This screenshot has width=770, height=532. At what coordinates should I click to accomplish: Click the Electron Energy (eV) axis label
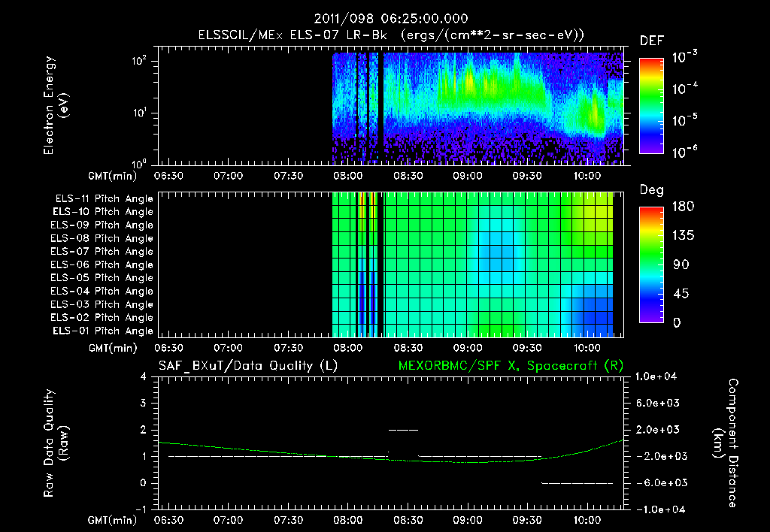tap(56, 105)
